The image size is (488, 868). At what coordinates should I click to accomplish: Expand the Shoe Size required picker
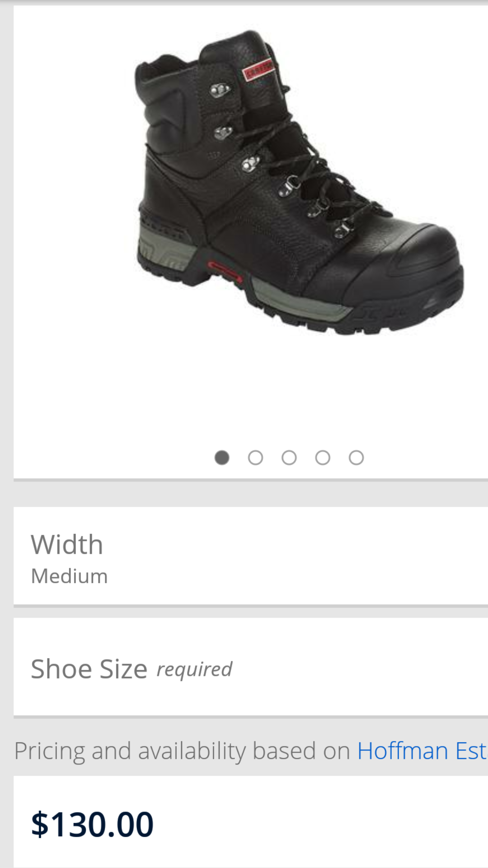tap(251, 667)
